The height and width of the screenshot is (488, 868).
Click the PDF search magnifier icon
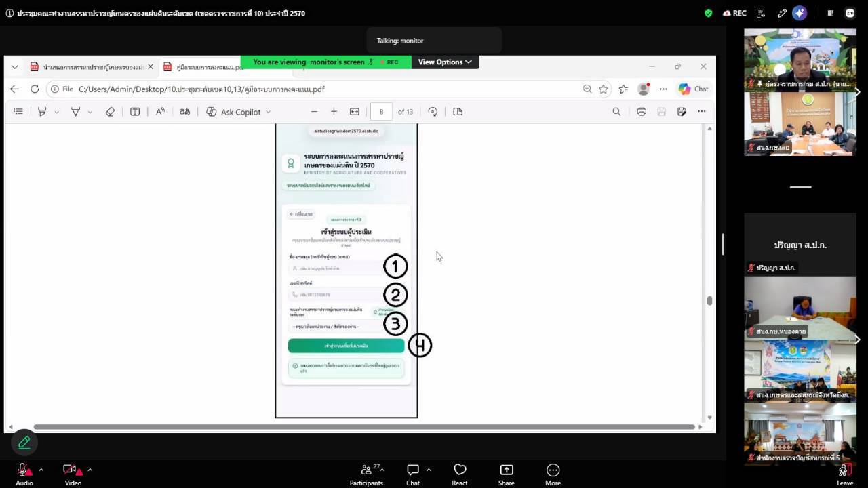click(616, 112)
